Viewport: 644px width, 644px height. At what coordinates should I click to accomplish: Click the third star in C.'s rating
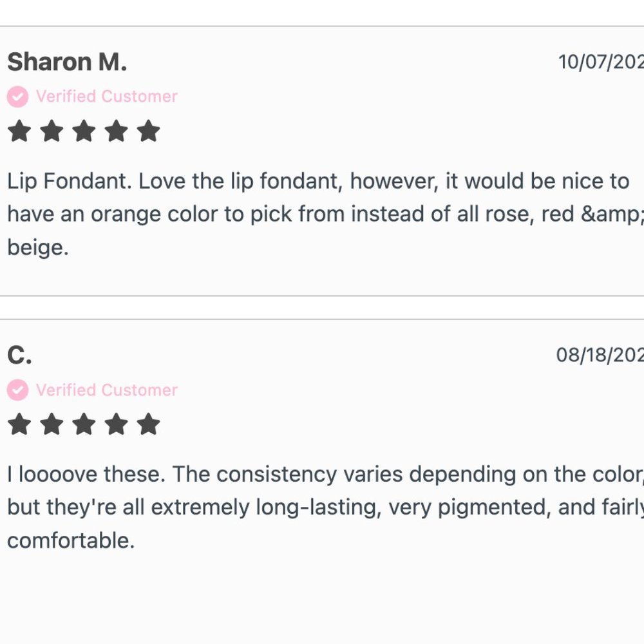tap(84, 424)
